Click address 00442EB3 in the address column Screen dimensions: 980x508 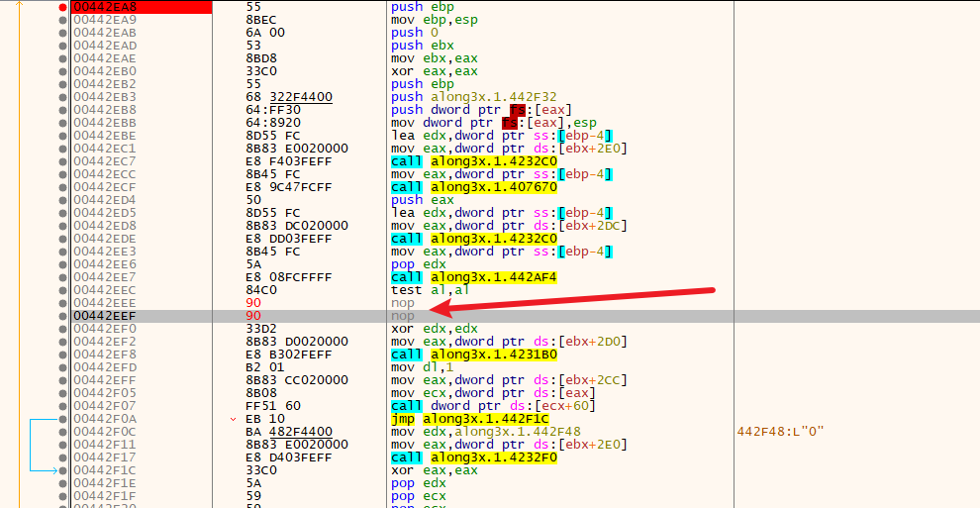(x=105, y=97)
